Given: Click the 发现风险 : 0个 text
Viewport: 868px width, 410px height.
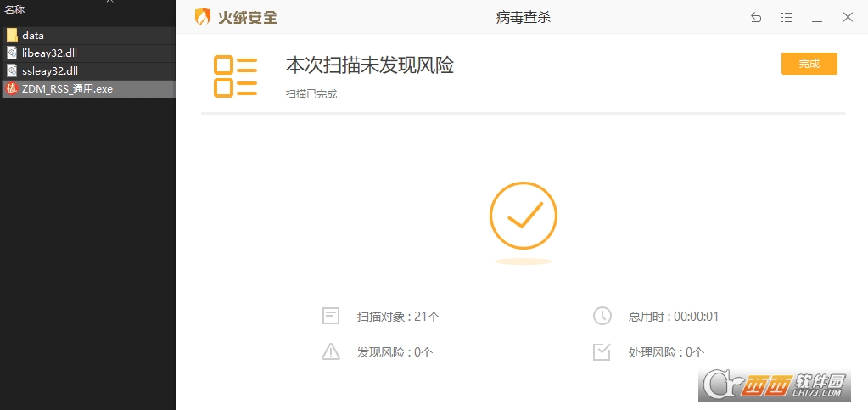Looking at the screenshot, I should (x=395, y=351).
